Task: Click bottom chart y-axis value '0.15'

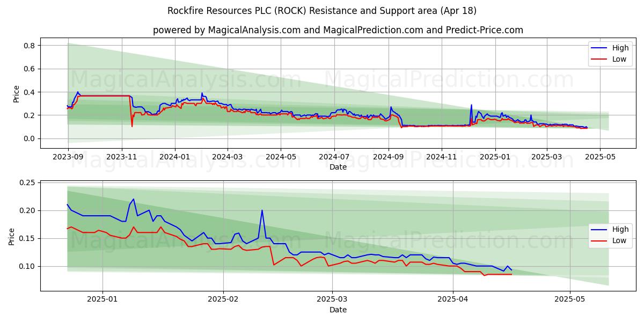Action: [27, 238]
